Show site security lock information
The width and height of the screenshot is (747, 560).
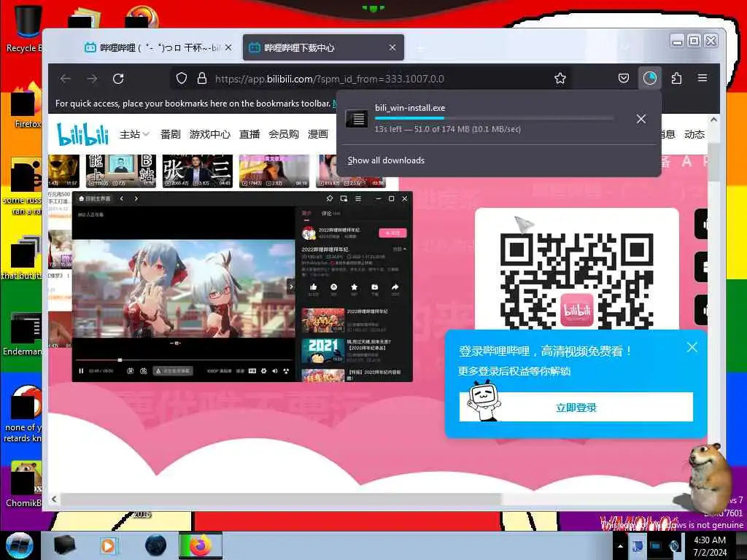pyautogui.click(x=202, y=79)
